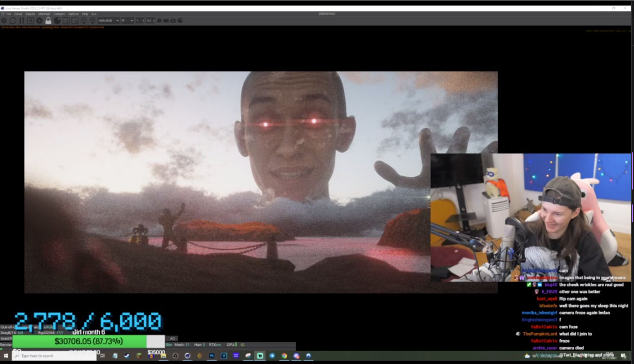
Task: Pause the render with the pause icon
Action: [x=22, y=20]
